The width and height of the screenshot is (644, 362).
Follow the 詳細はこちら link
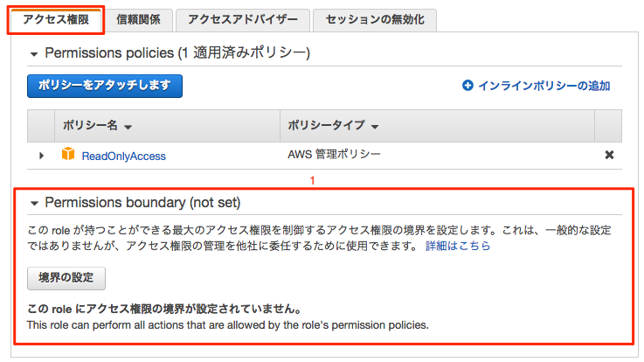[458, 246]
